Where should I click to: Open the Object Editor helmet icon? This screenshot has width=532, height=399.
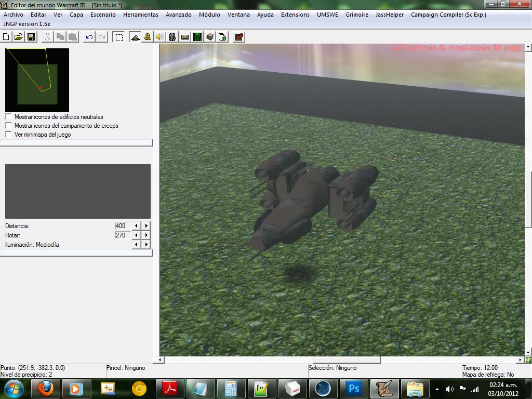(x=172, y=37)
